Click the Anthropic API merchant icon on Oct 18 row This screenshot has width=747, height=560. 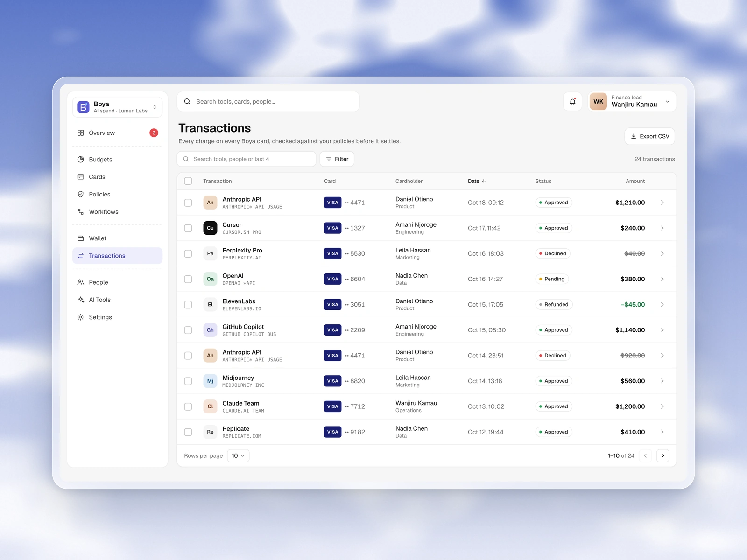210,203
